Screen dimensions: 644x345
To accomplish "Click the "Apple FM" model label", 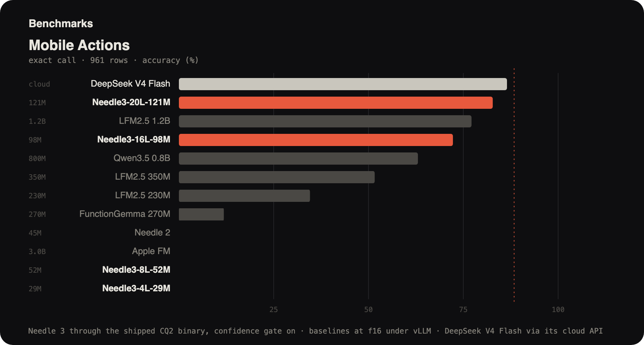I will [x=151, y=251].
